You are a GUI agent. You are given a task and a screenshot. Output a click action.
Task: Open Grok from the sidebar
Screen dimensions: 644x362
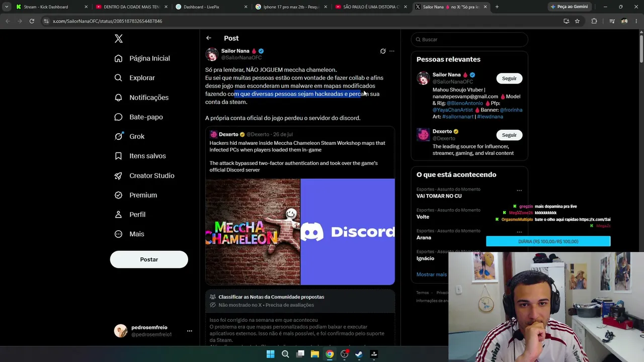[129, 136]
